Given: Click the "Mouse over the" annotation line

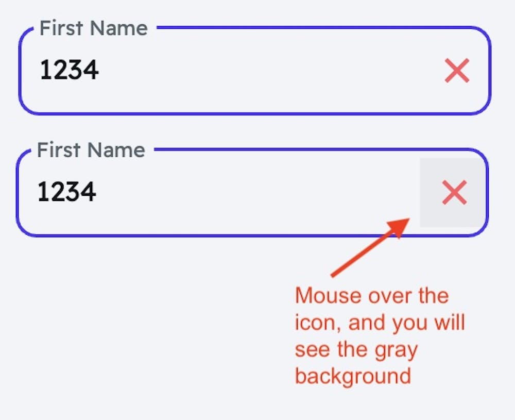Looking at the screenshot, I should (371, 296).
